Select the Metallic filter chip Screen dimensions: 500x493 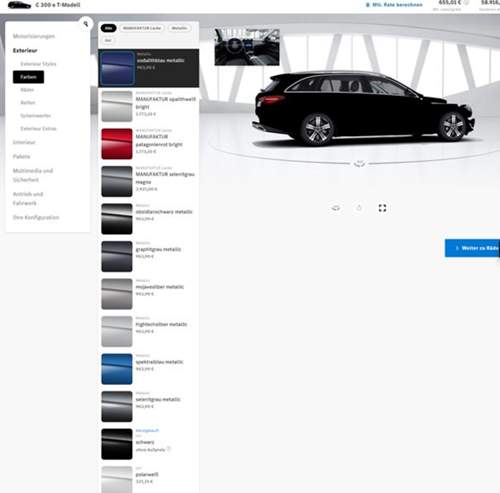179,28
